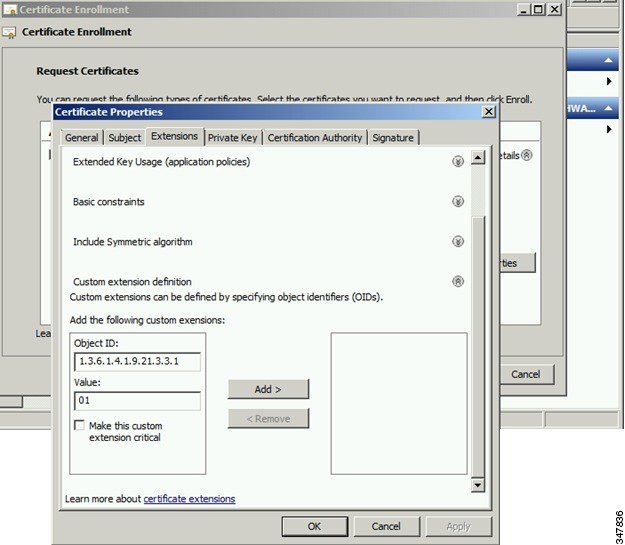The image size is (625, 545).
Task: Close the Certificate Properties dialog
Action: click(x=489, y=112)
